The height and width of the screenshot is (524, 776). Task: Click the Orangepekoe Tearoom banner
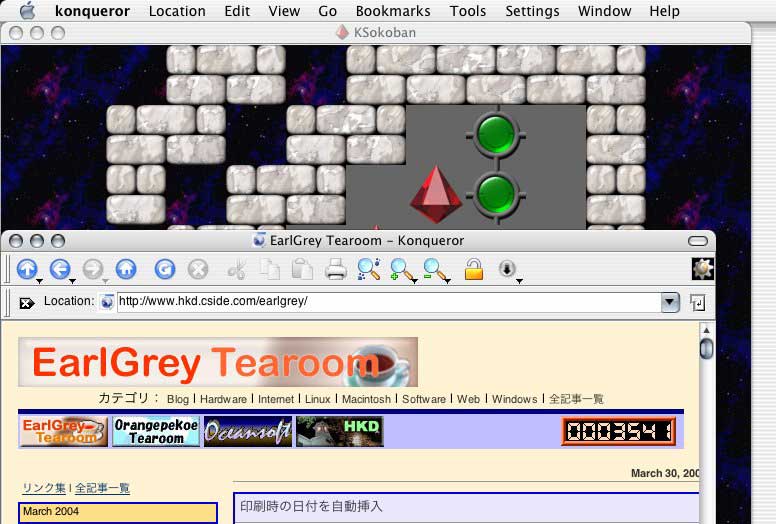[156, 431]
